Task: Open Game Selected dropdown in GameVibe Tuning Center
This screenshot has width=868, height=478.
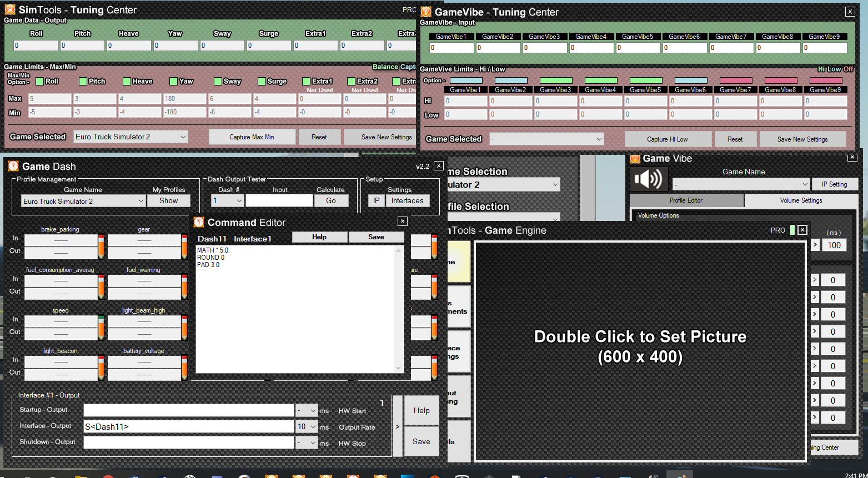Action: point(546,139)
